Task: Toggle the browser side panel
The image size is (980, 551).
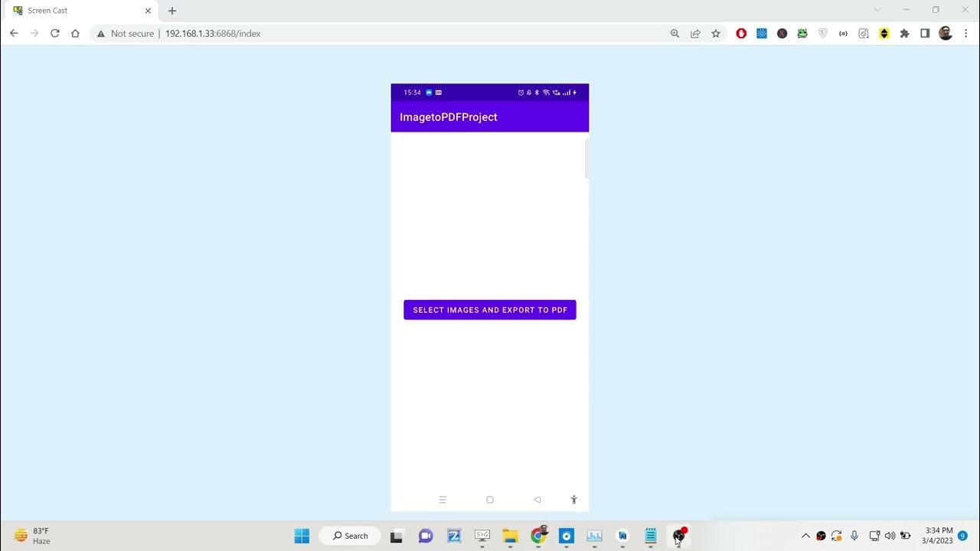Action: pos(925,34)
